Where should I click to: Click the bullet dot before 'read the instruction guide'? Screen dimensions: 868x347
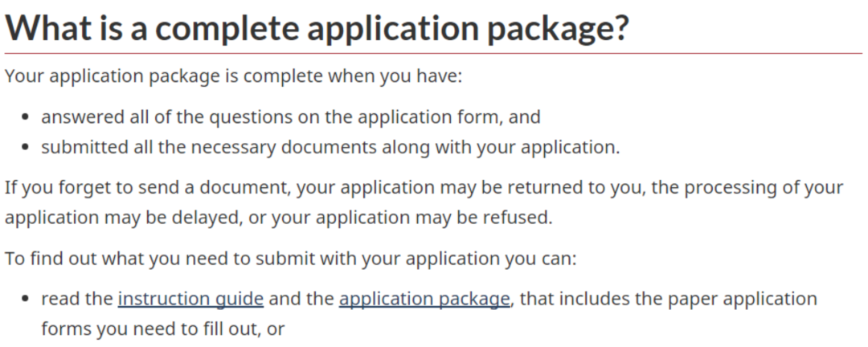27,300
